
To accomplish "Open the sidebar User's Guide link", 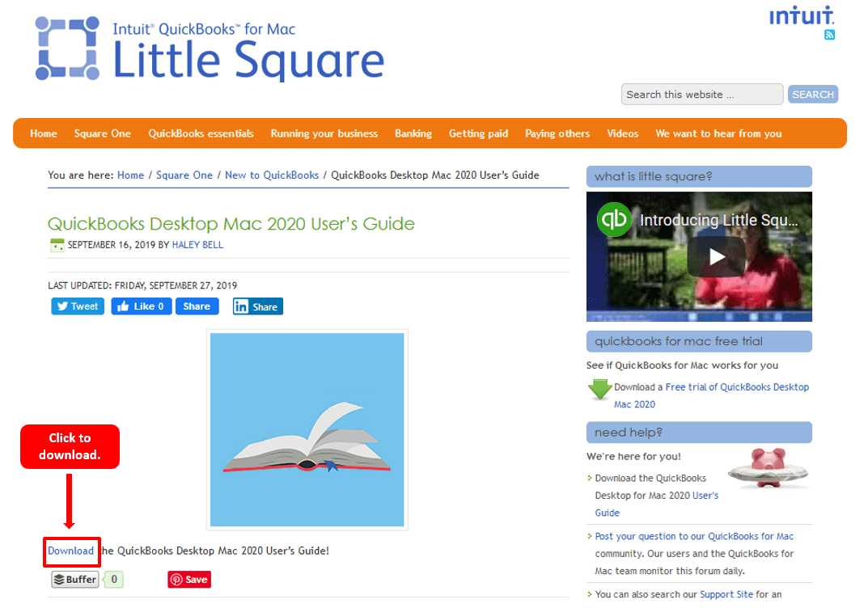I will [x=657, y=504].
